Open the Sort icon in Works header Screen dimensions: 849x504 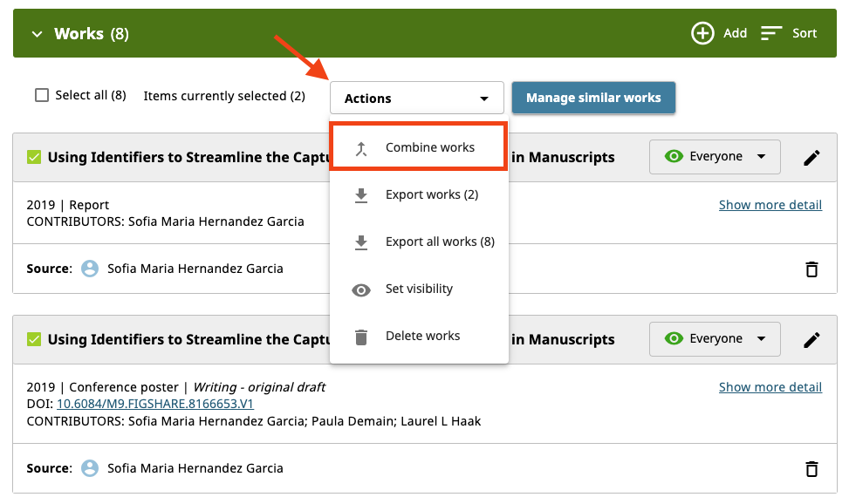click(x=771, y=33)
